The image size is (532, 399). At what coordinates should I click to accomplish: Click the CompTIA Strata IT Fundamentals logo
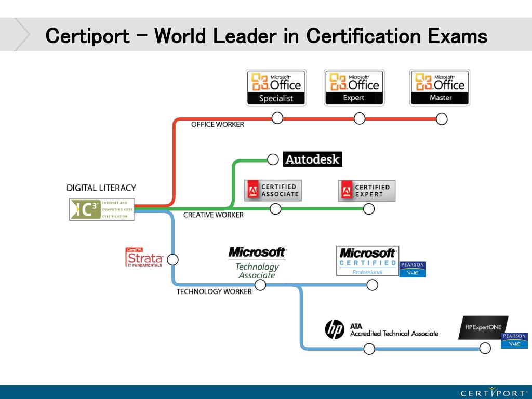(x=144, y=257)
